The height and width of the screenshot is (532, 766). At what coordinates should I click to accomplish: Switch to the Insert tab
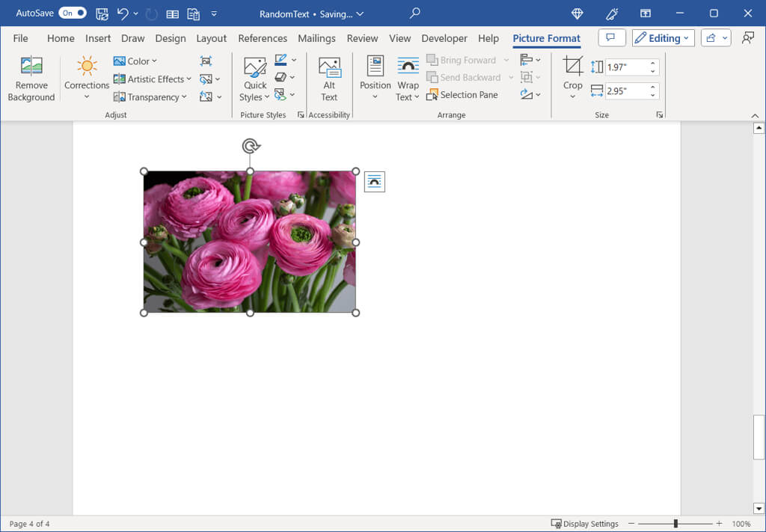(x=98, y=38)
